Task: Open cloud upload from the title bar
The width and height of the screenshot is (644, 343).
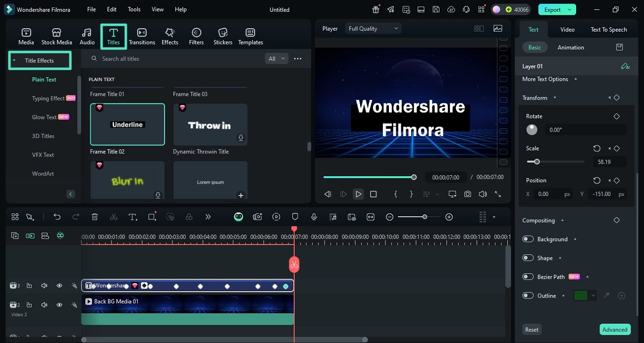Action: [x=451, y=9]
